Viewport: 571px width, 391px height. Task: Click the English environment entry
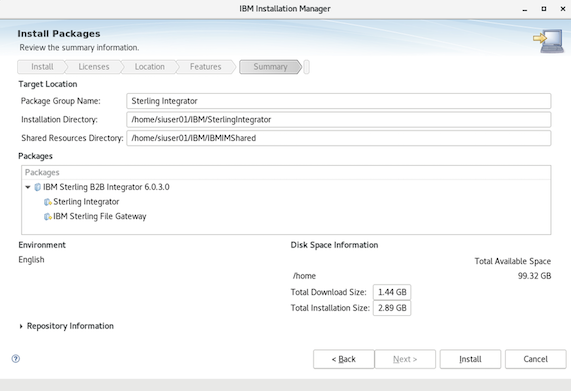[31, 260]
